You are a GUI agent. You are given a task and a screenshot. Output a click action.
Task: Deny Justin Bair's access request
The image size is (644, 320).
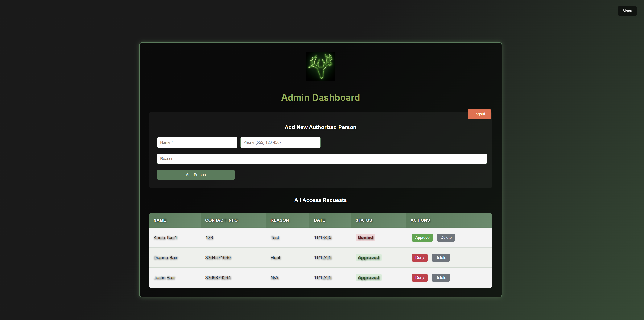click(419, 277)
